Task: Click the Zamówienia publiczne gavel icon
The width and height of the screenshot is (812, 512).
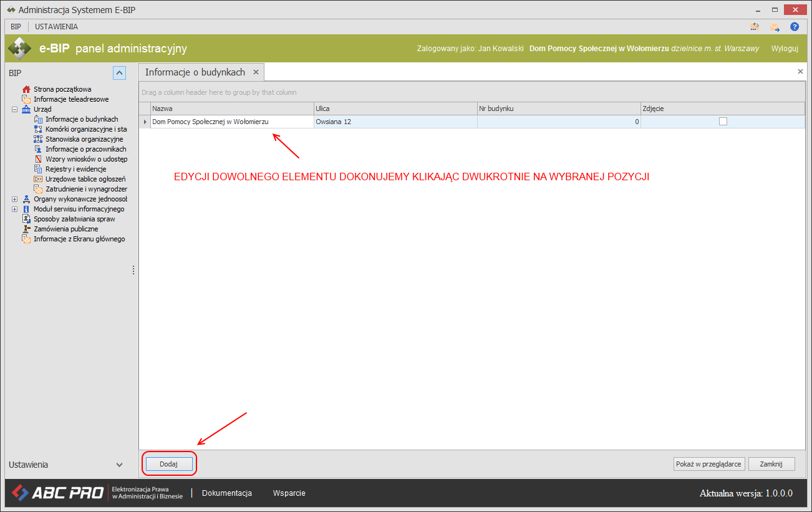Action: (26, 229)
